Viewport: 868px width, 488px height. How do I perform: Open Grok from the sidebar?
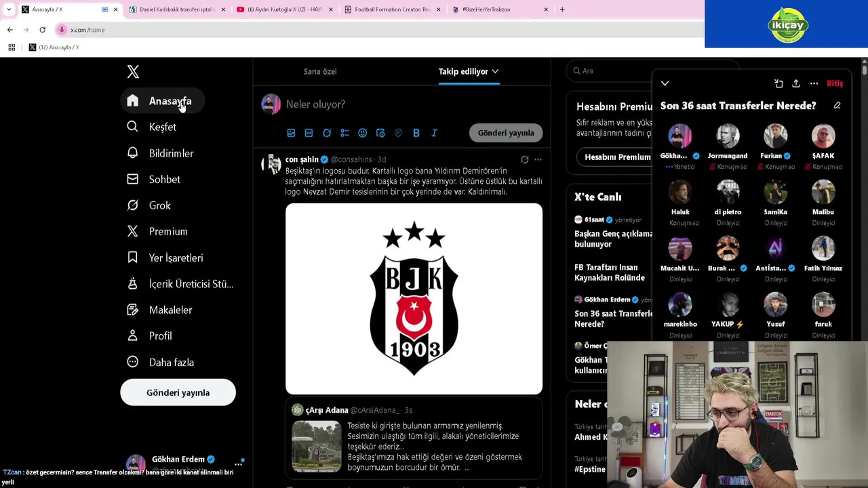[x=149, y=205]
